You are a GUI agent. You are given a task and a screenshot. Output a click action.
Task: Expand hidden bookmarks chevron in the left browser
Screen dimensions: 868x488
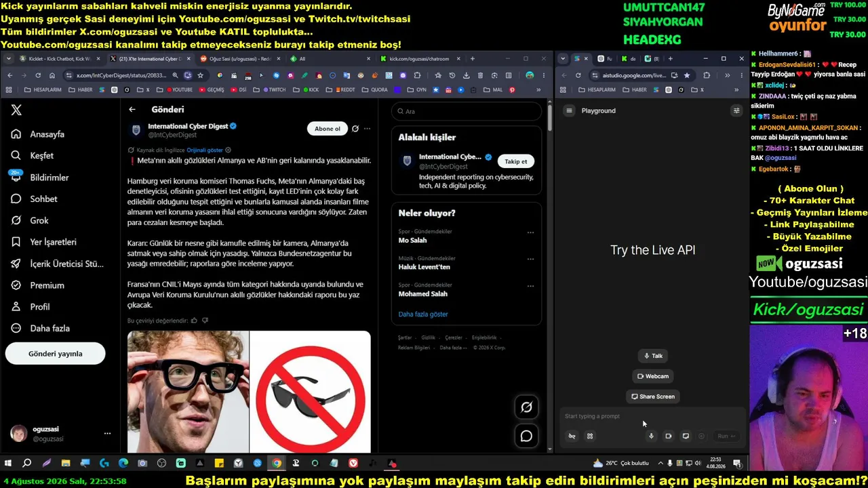[x=539, y=89]
